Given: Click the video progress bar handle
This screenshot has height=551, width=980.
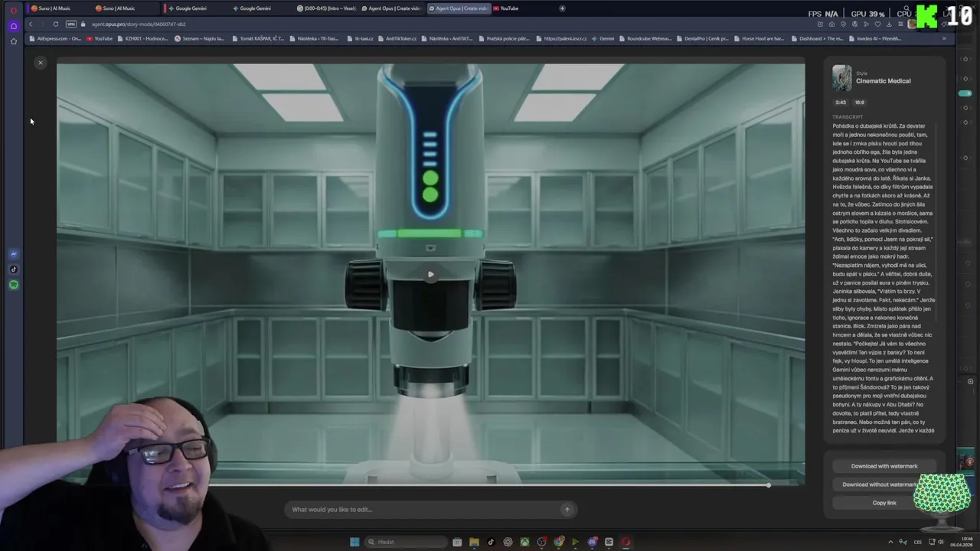Looking at the screenshot, I should pyautogui.click(x=768, y=485).
